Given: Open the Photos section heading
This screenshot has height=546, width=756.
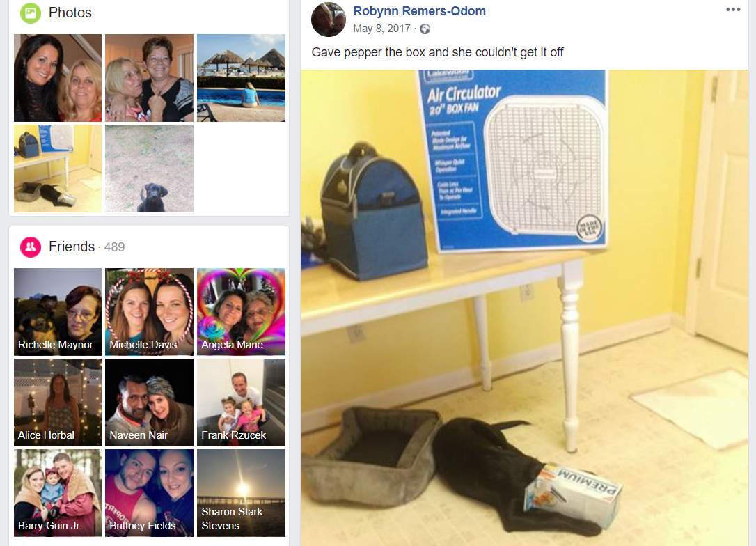Looking at the screenshot, I should tap(70, 13).
